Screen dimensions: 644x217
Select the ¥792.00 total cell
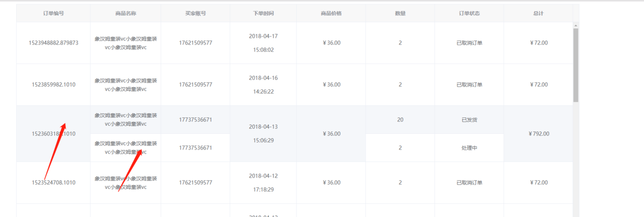538,134
